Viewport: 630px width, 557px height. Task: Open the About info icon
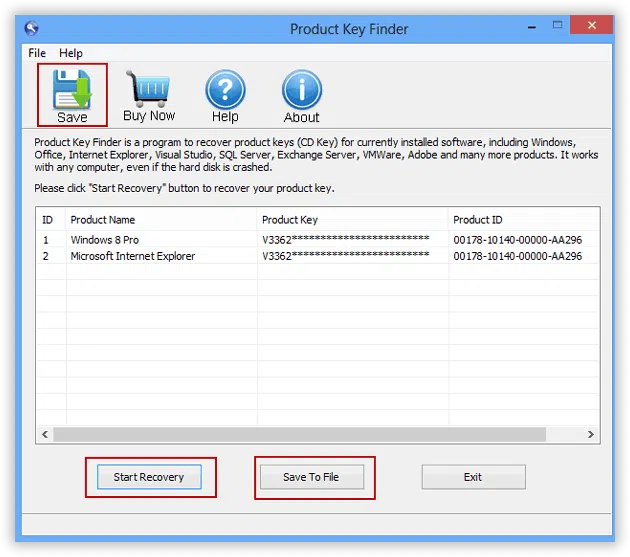point(301,92)
